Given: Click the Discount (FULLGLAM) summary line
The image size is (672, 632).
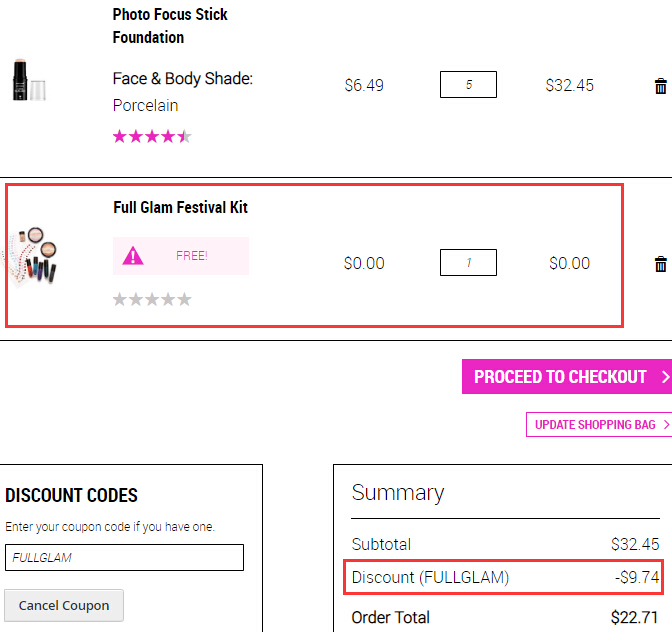Looking at the screenshot, I should tap(504, 577).
